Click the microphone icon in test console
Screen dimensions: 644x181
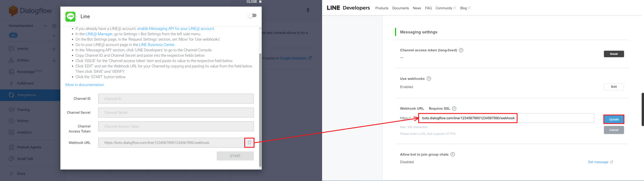(308, 10)
